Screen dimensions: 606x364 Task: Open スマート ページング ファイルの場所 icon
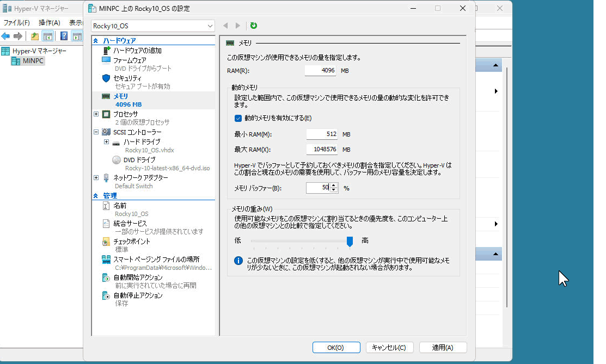coord(106,260)
